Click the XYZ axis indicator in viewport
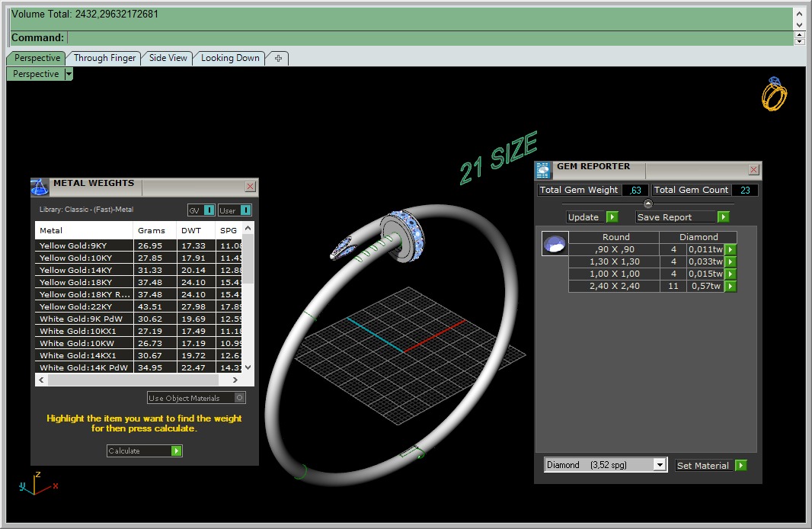The image size is (812, 529). point(38,484)
